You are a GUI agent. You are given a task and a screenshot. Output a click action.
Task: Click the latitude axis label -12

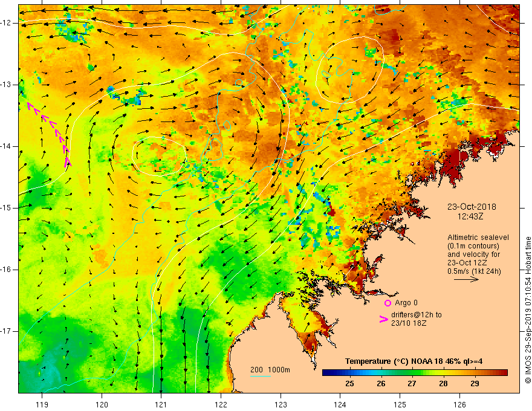(7, 23)
